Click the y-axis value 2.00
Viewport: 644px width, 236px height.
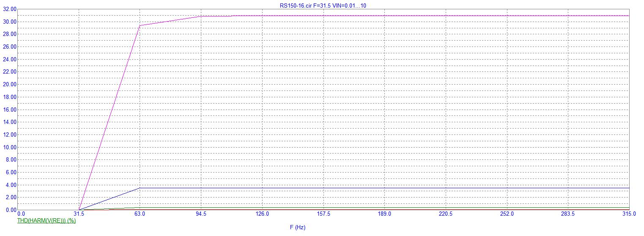point(11,198)
